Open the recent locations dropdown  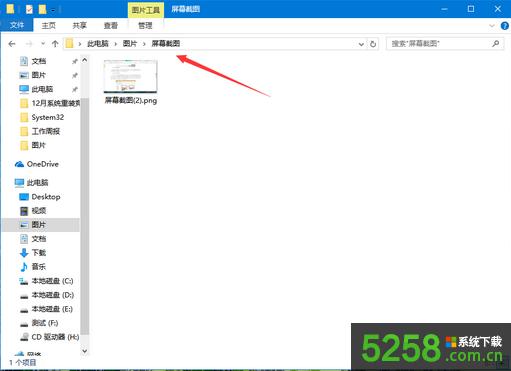(x=43, y=44)
